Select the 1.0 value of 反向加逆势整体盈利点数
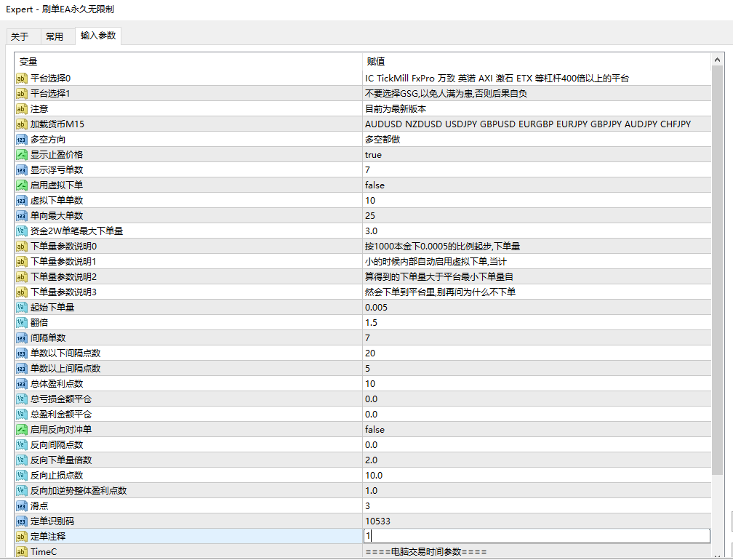This screenshot has width=733, height=560. (371, 491)
